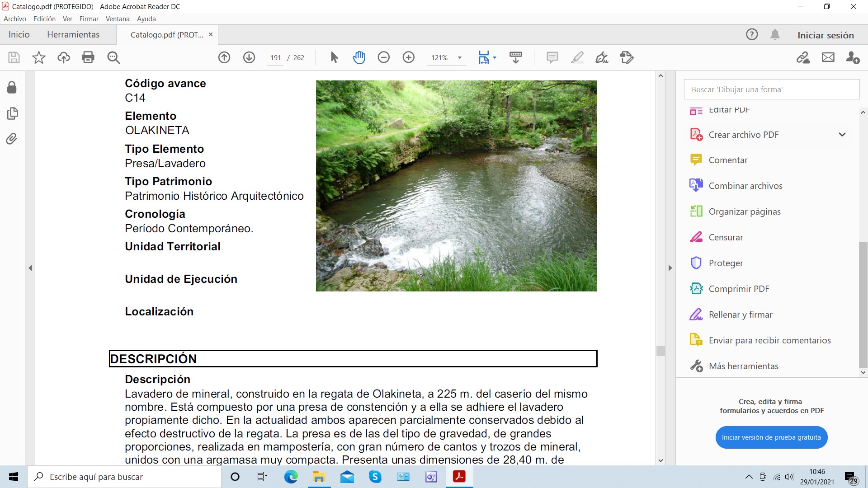
Task: Go to next page arrow
Action: [249, 57]
